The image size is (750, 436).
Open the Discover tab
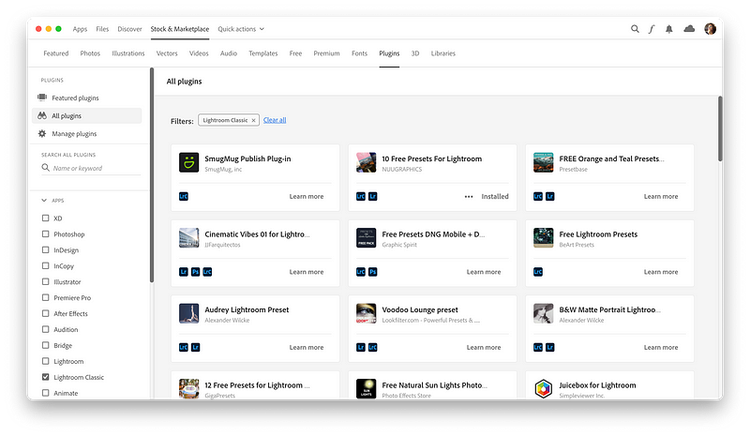pyautogui.click(x=130, y=29)
